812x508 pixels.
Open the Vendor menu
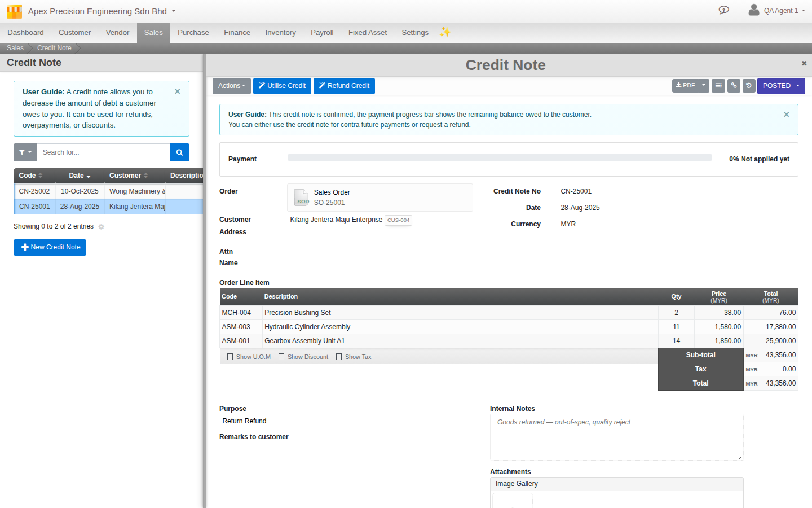click(117, 33)
